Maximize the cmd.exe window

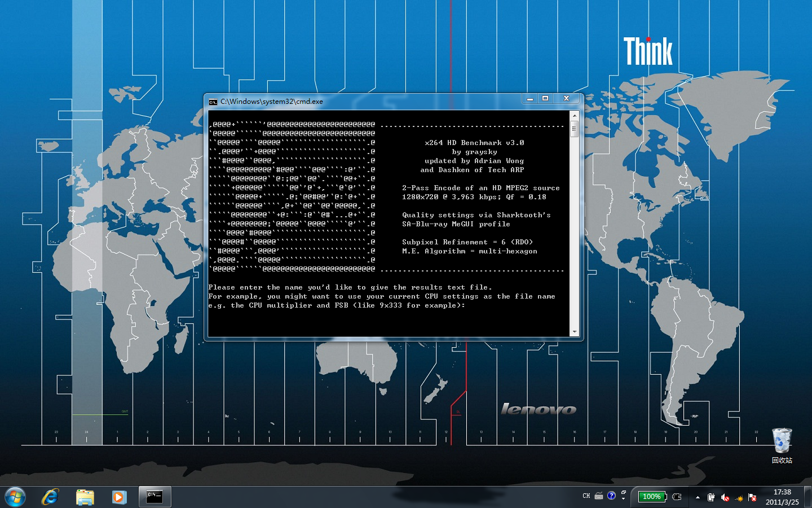pos(545,99)
